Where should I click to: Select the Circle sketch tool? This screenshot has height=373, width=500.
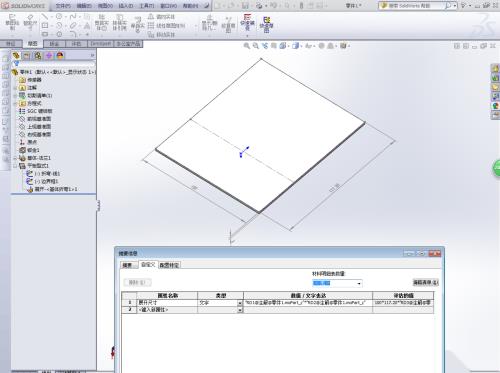59,16
